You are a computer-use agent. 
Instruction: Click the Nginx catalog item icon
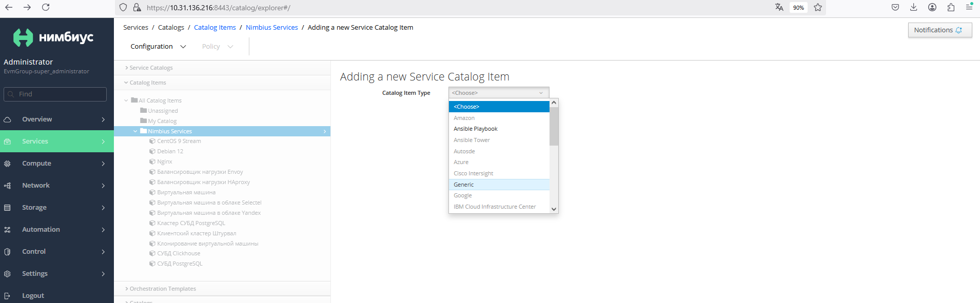pos(152,161)
